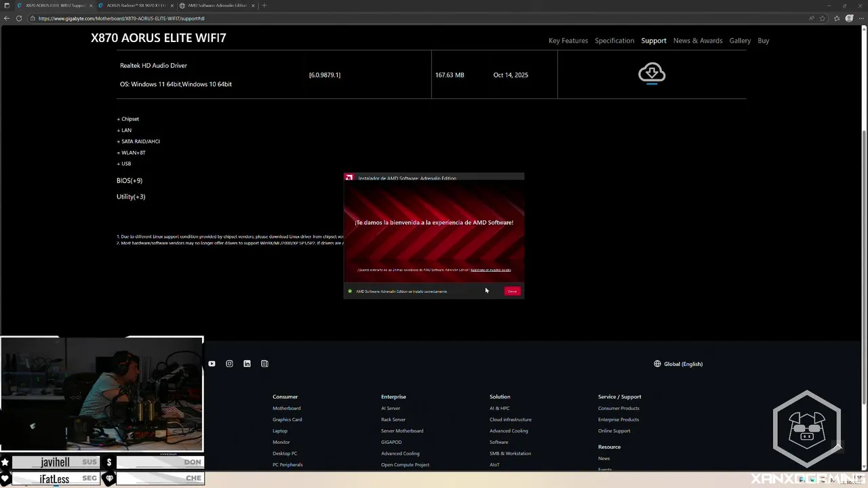The image size is (868, 488).
Task: Open the Specification tab
Action: point(614,41)
